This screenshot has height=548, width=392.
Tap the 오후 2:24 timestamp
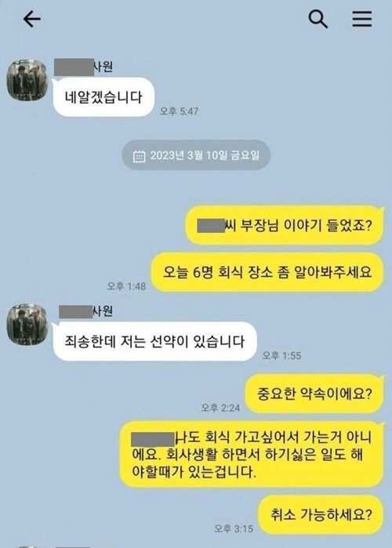pyautogui.click(x=220, y=408)
